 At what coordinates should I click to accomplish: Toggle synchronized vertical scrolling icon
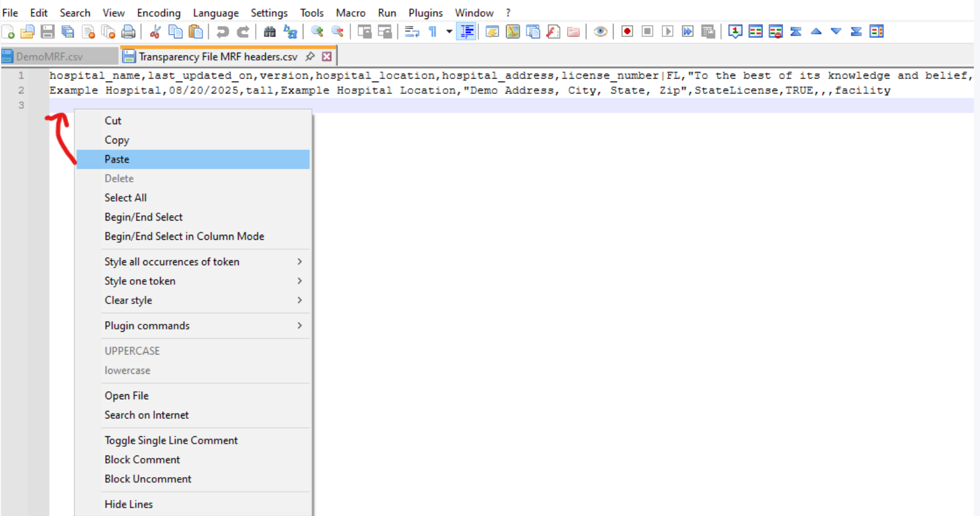(x=365, y=32)
